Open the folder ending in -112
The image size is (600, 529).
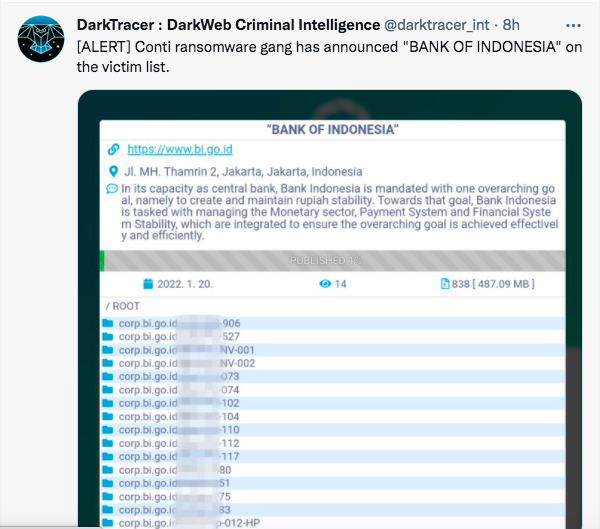pos(333,443)
